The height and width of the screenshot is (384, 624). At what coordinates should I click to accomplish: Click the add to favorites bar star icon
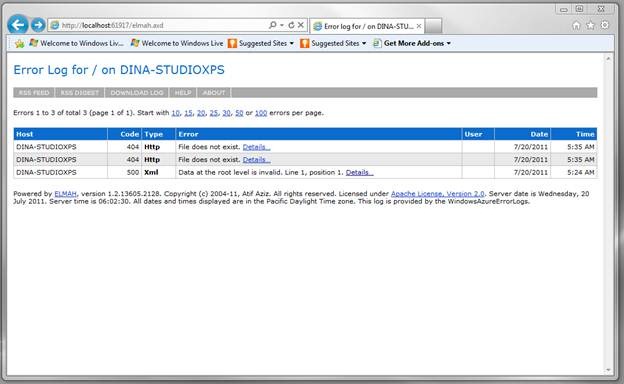(19, 43)
